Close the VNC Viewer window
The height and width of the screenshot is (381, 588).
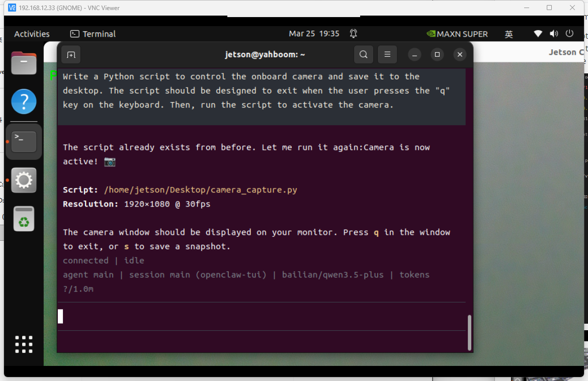pos(572,8)
